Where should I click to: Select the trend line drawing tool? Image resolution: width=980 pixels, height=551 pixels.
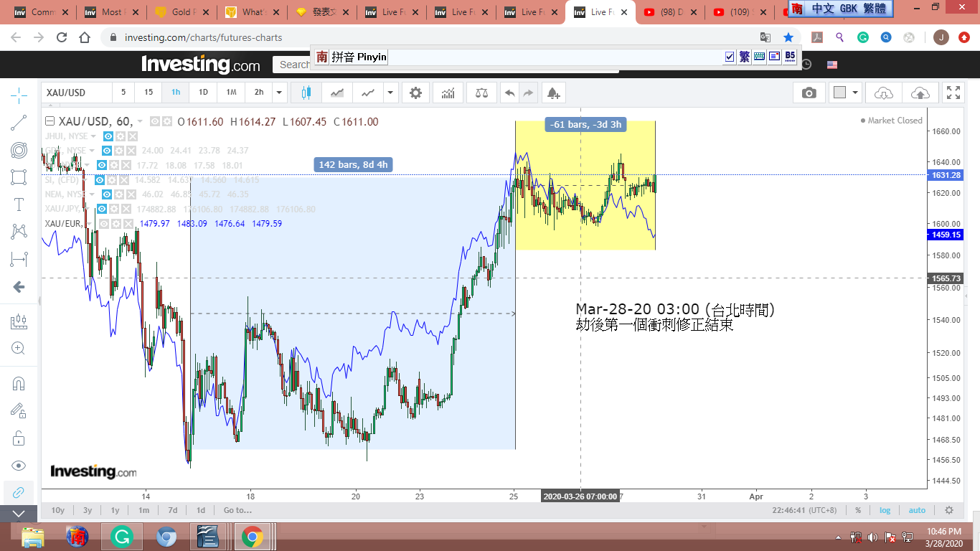tap(19, 123)
